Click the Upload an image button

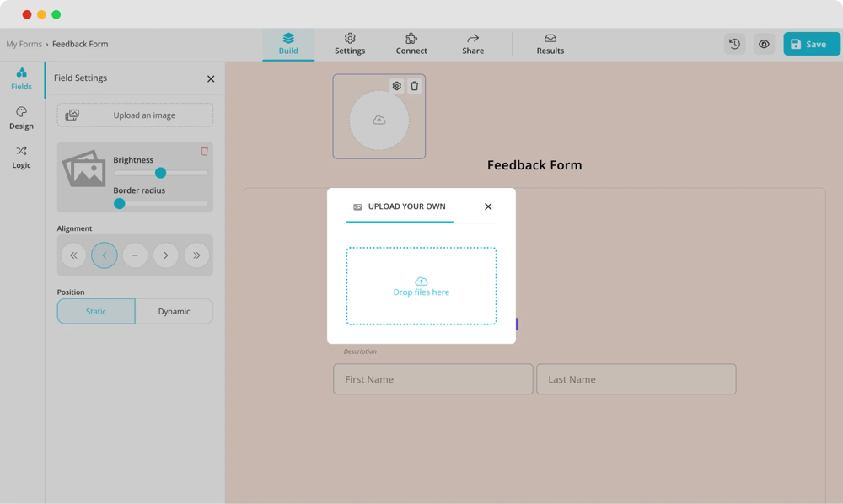135,115
